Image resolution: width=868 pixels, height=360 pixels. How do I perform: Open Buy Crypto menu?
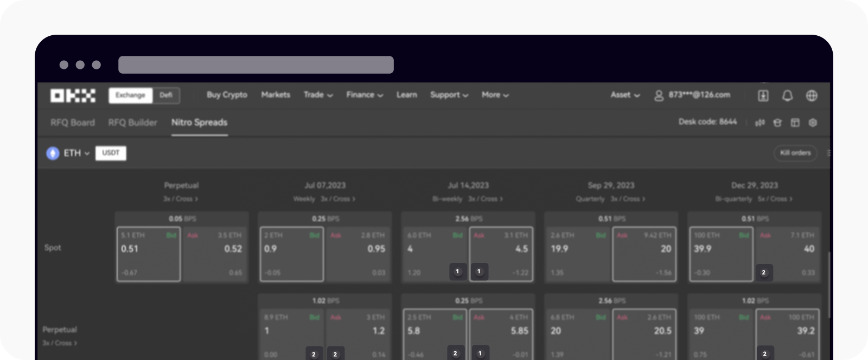click(227, 95)
